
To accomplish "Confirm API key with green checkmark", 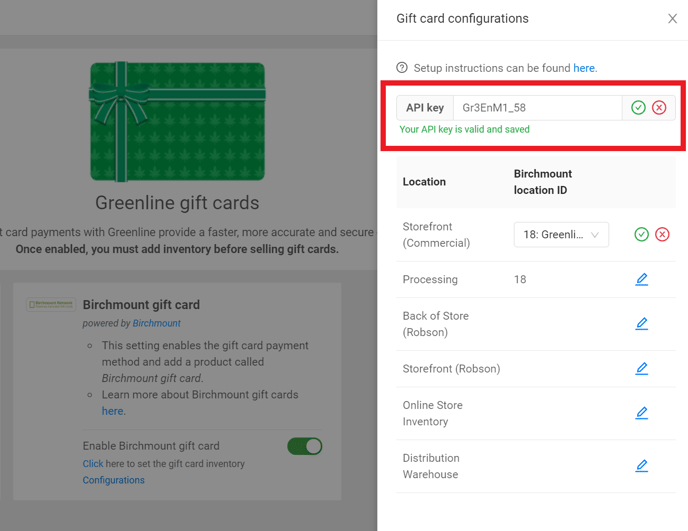I will point(638,108).
